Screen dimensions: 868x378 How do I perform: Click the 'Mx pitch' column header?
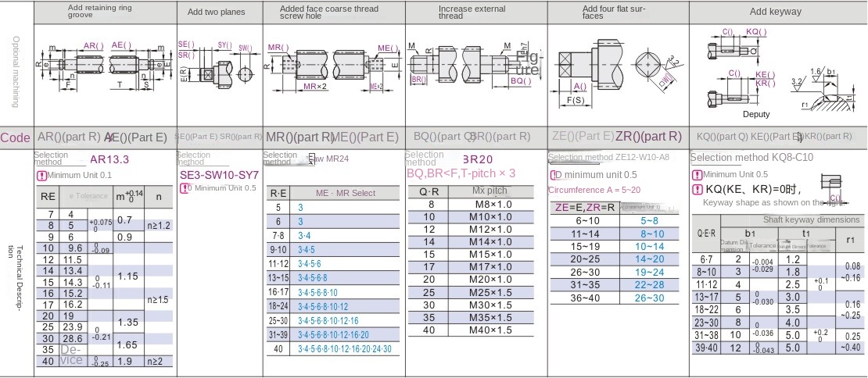[x=490, y=191]
